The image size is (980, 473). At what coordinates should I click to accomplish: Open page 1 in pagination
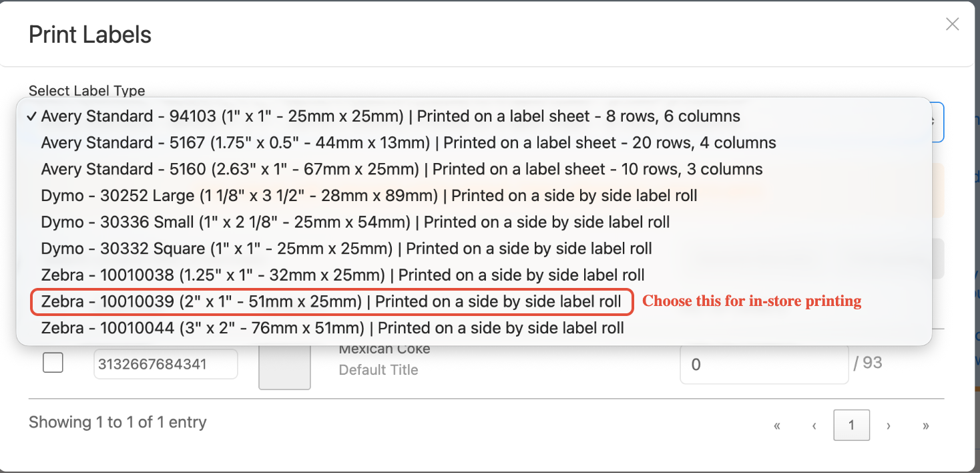[852, 425]
